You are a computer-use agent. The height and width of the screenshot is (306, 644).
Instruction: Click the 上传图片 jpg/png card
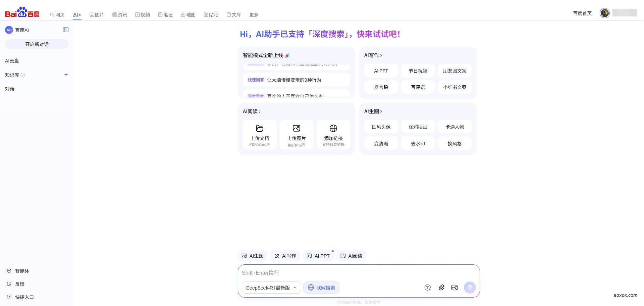pos(296,134)
